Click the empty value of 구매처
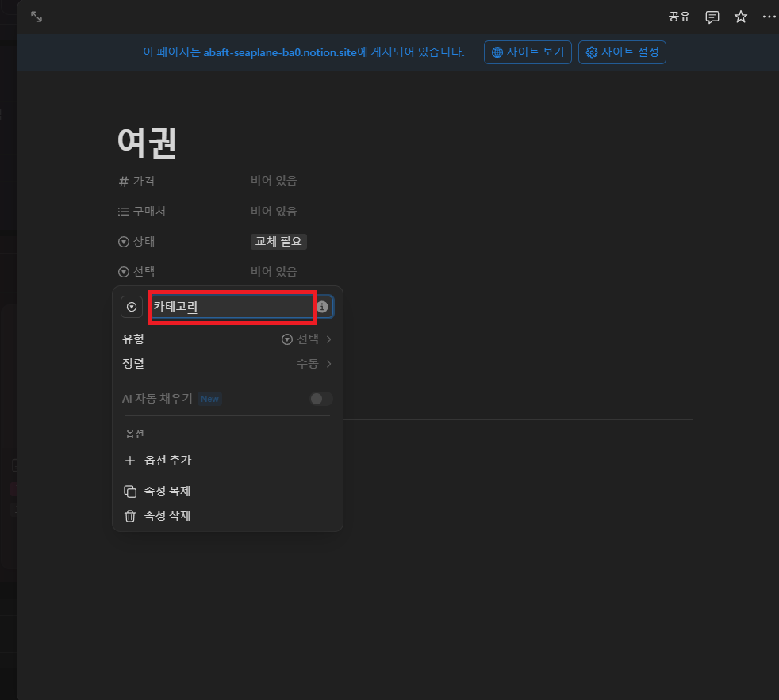The width and height of the screenshot is (779, 700). click(274, 212)
